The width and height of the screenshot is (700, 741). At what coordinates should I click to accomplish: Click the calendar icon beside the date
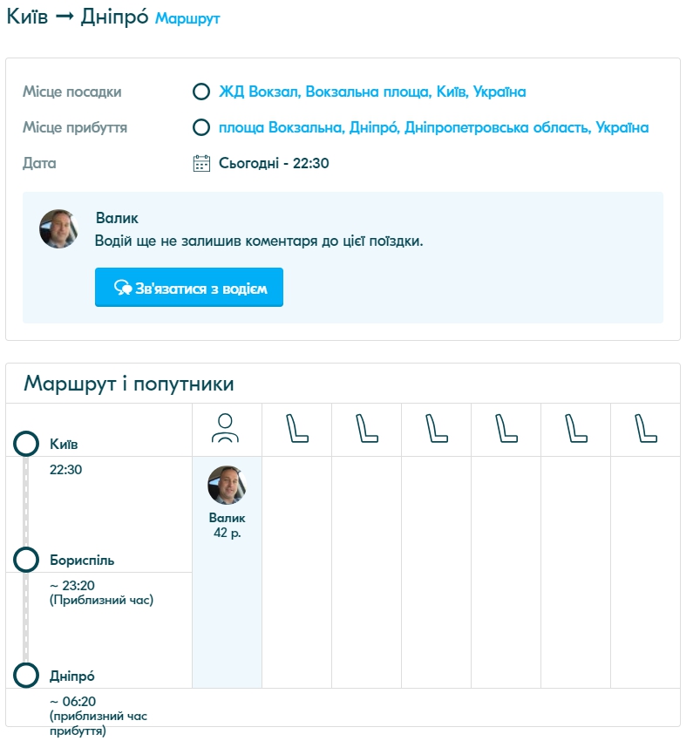tap(201, 163)
